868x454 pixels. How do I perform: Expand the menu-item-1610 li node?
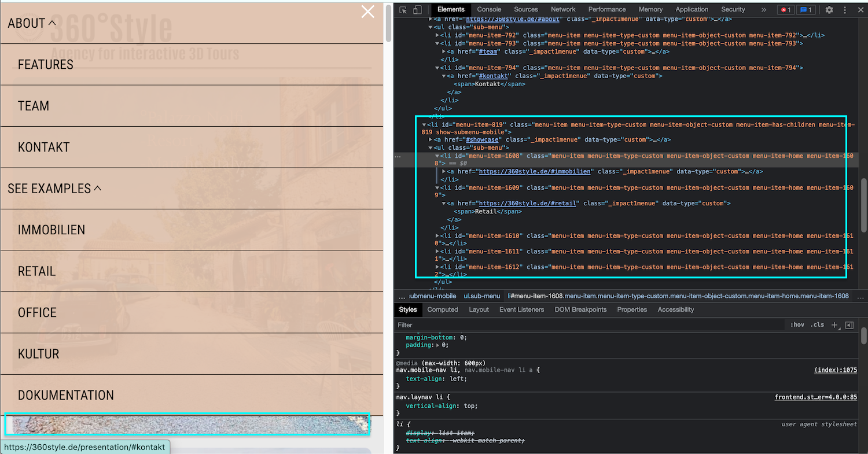[x=438, y=236]
